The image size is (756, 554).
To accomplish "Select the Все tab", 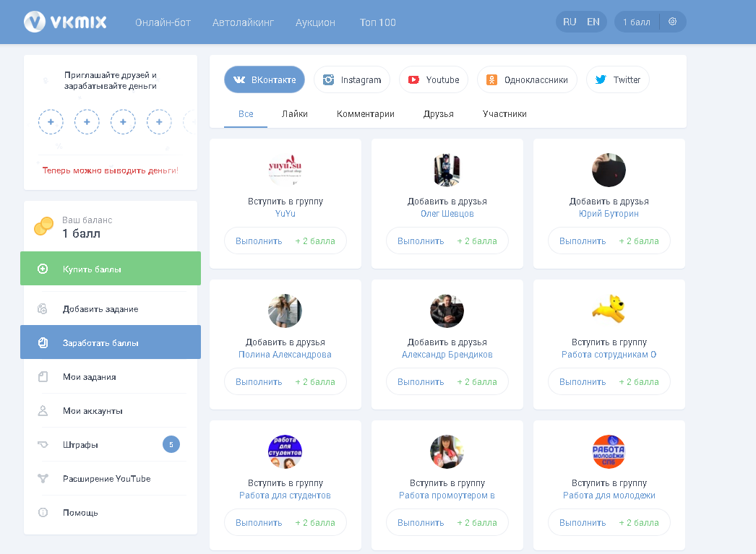I will click(x=246, y=113).
